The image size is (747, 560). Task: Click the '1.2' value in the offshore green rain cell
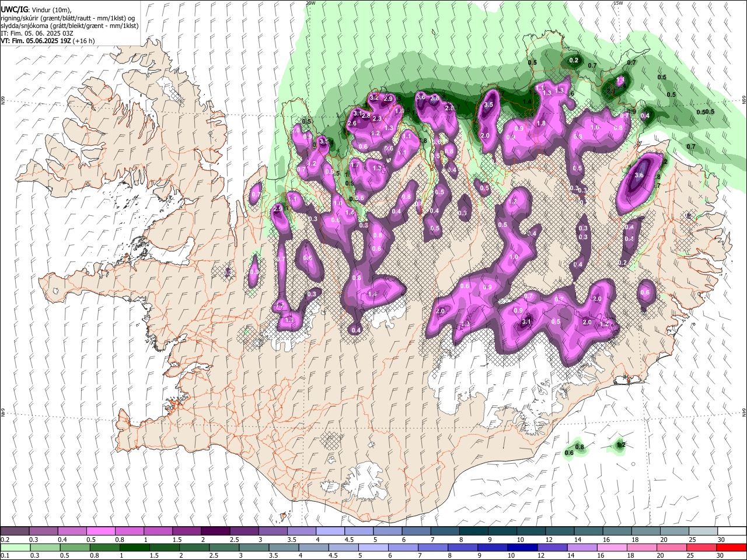pyautogui.click(x=621, y=444)
